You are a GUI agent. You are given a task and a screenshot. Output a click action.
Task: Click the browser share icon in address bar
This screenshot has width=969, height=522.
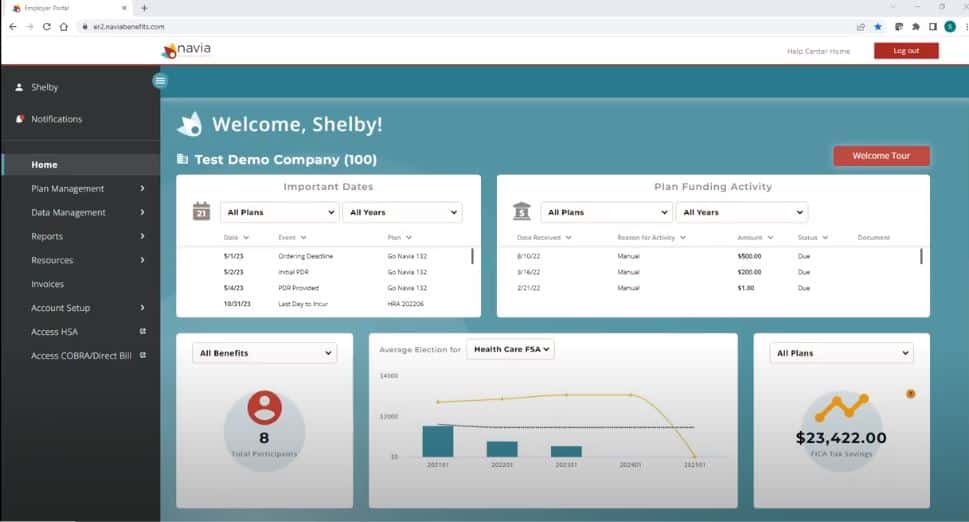tap(860, 27)
